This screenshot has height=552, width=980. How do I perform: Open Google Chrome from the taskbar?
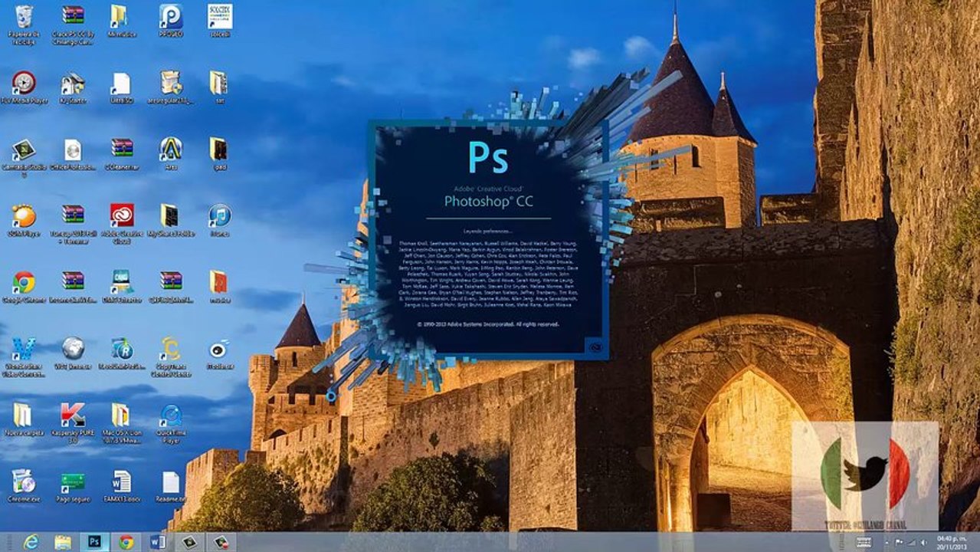126,542
